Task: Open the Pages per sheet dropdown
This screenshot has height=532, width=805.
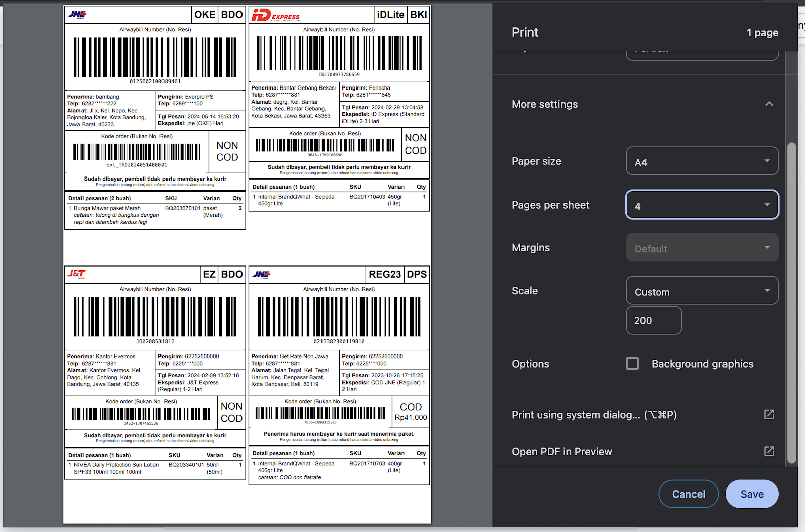Action: click(x=702, y=205)
